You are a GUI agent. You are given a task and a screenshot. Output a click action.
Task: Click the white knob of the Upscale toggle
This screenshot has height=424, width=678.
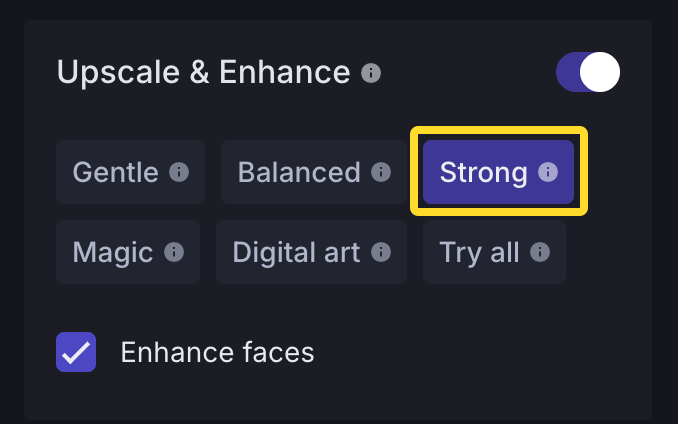[600, 72]
